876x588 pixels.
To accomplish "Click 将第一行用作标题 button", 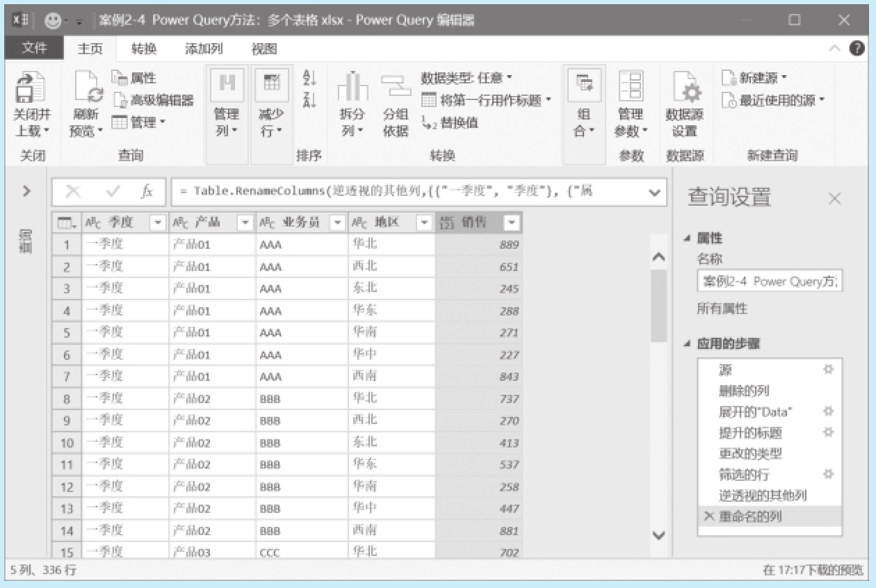I will click(485, 101).
